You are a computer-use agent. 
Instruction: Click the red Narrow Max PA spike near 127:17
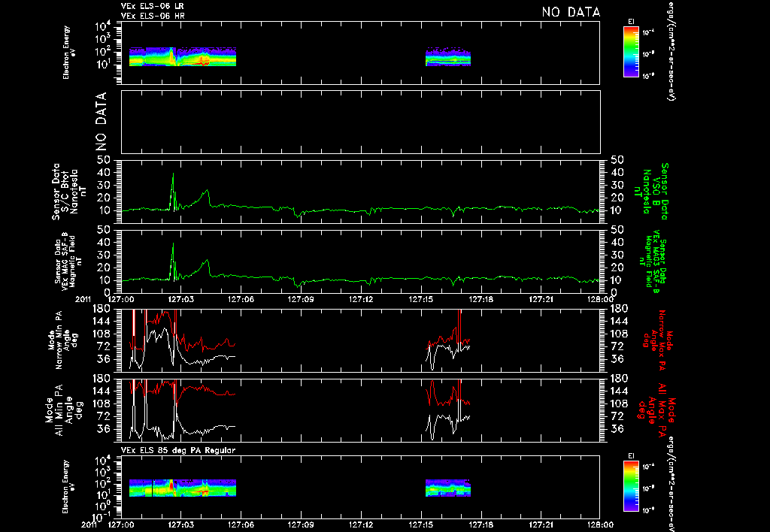[459, 326]
